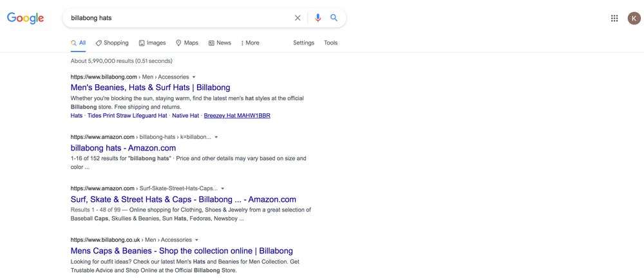Open the More search options menu
644x279 pixels.
point(250,42)
